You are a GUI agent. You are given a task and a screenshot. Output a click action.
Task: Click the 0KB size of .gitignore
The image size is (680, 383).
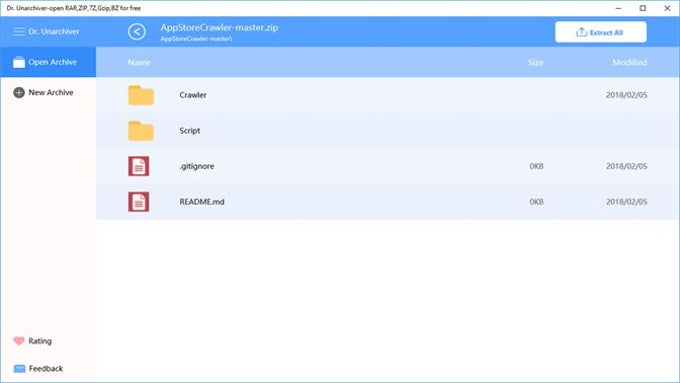click(536, 166)
